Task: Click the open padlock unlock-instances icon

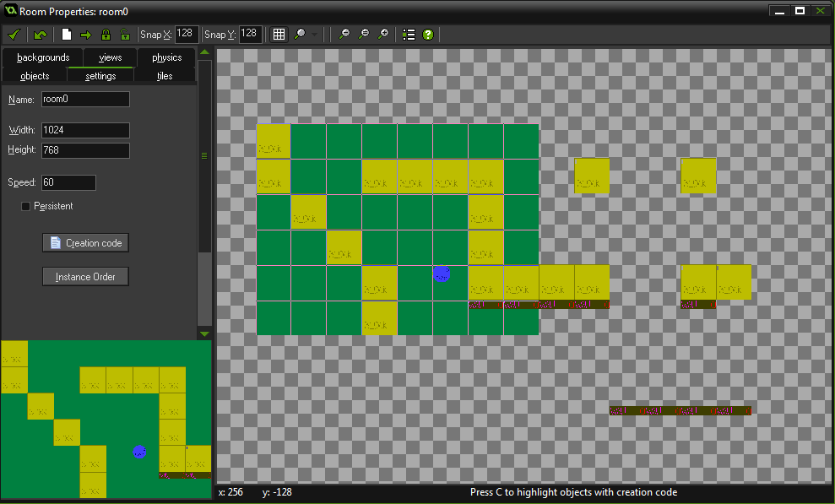Action: coord(125,35)
